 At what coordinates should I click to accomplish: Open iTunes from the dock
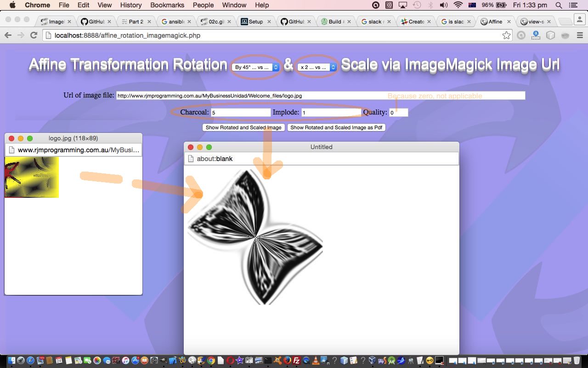pyautogui.click(x=125, y=360)
